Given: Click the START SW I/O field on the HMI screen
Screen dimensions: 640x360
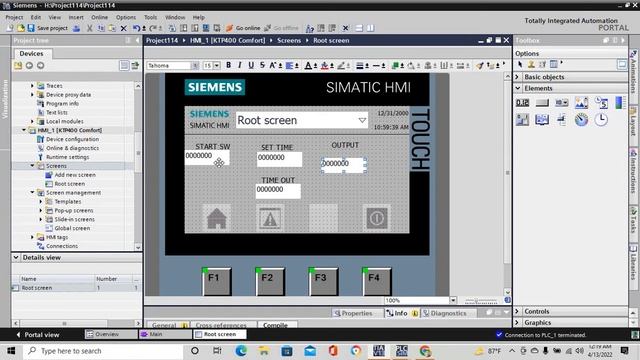Looking at the screenshot, I should point(207,158).
